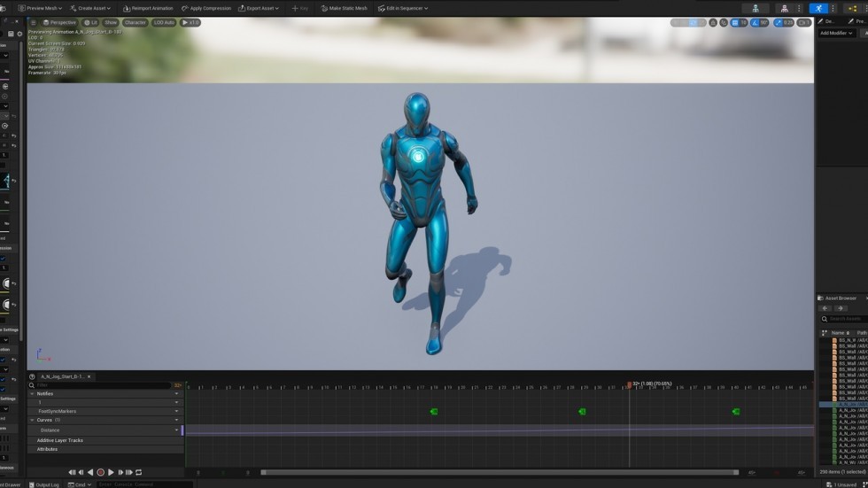Click the last green FootSync marker

click(736, 412)
